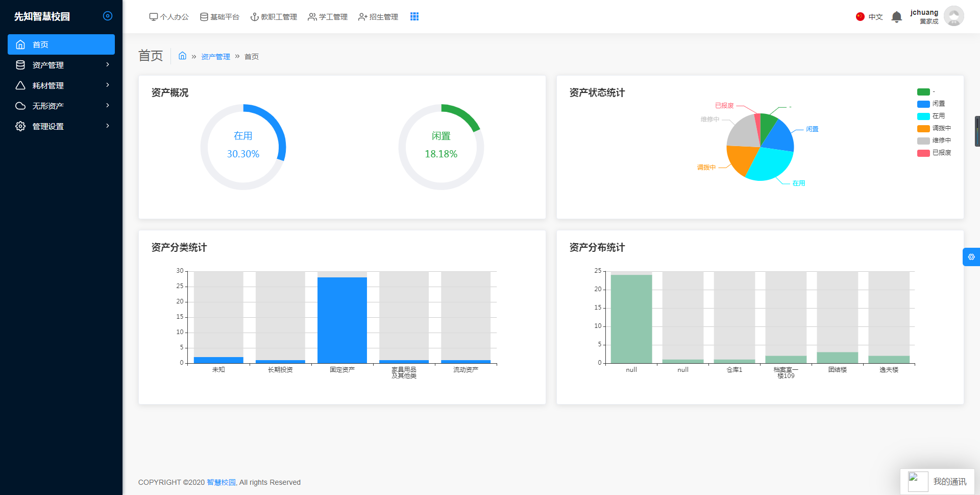980x495 pixels.
Task: Click the 团结楼 distribution bar
Action: [838, 358]
